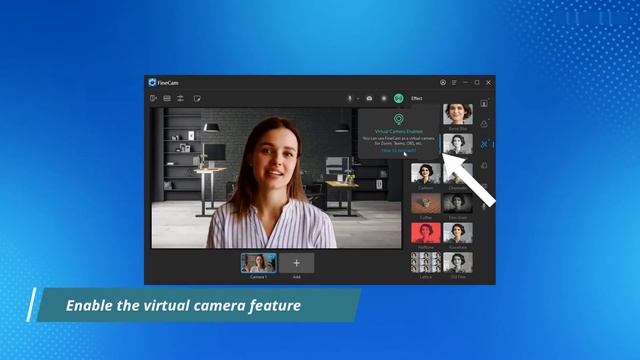This screenshot has width=640, height=360.
Task: Open the account profile icon in title bar
Action: coord(443,82)
